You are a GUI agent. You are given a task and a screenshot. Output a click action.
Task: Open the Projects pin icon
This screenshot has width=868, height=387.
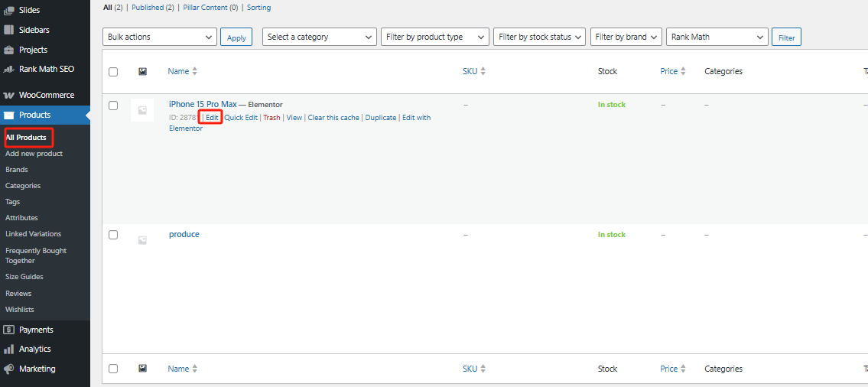point(9,50)
